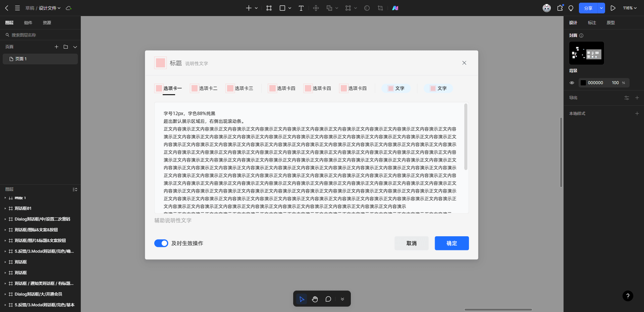
Task: Open the colorful AI assistant icon
Action: [x=395, y=8]
